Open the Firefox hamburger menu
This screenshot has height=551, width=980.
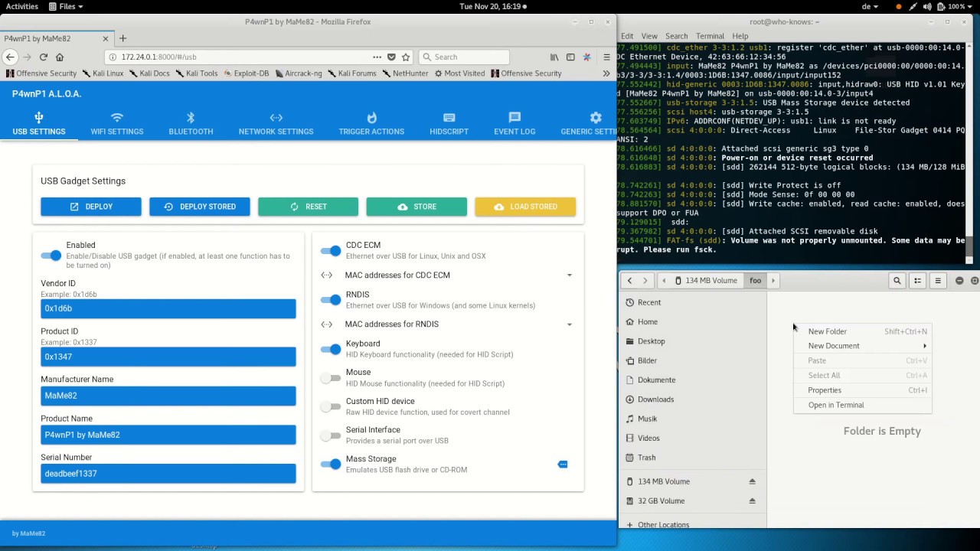click(x=606, y=57)
